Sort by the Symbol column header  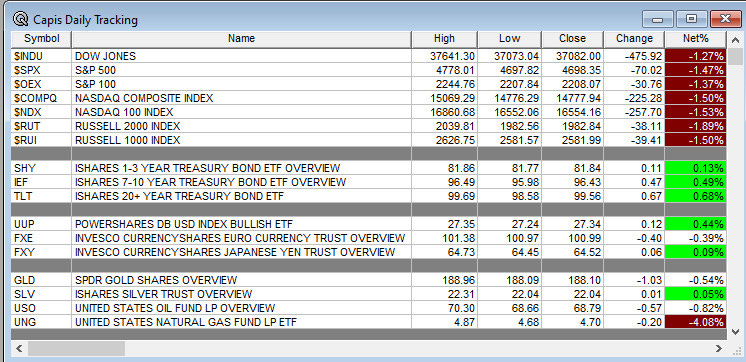click(x=41, y=39)
